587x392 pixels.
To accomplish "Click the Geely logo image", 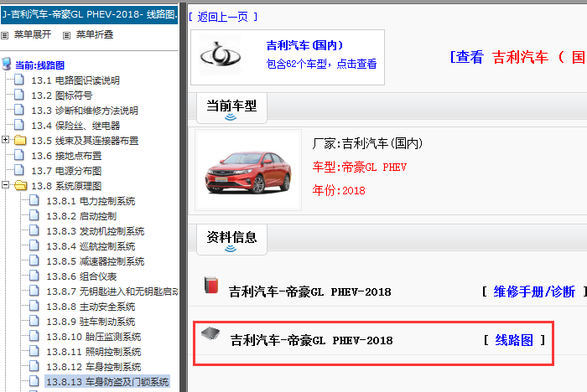I will [220, 55].
